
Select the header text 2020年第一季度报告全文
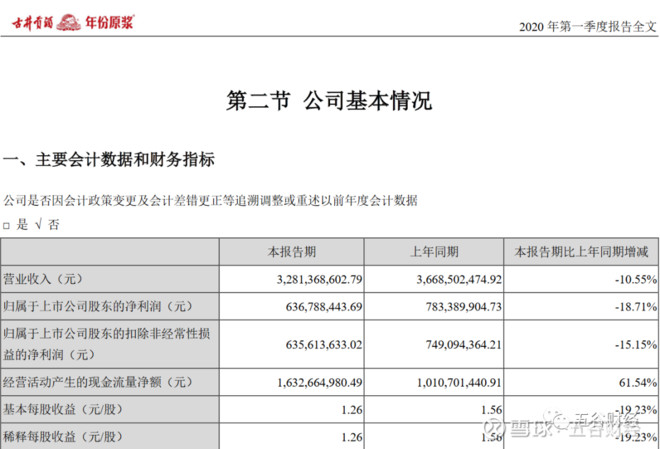coord(588,27)
